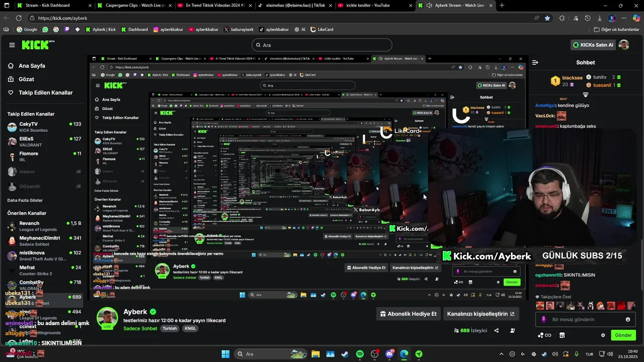Open Flomore channel in followed list
This screenshot has width=644, height=362.
(44, 156)
